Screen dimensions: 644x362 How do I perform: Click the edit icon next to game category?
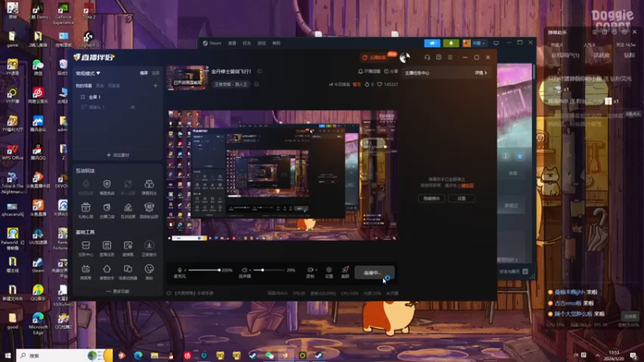(x=256, y=84)
